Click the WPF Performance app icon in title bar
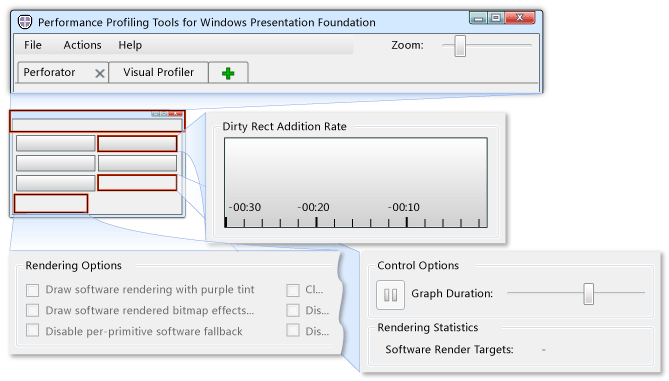Image resolution: width=669 pixels, height=381 pixels. (x=25, y=22)
